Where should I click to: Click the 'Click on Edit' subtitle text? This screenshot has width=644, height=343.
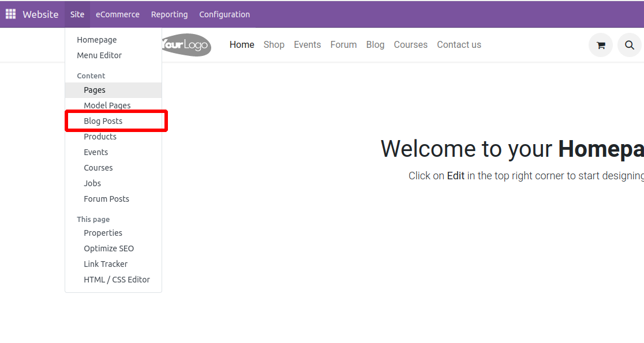[x=526, y=176]
